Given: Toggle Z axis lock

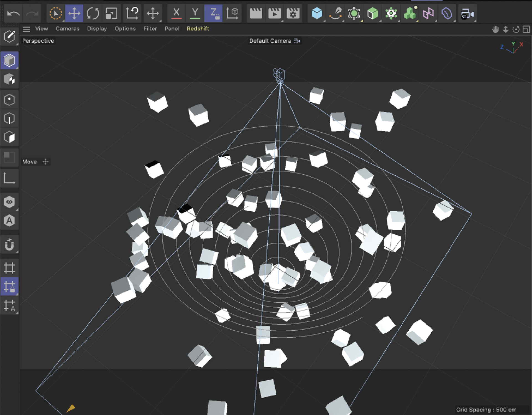Looking at the screenshot, I should click(213, 13).
